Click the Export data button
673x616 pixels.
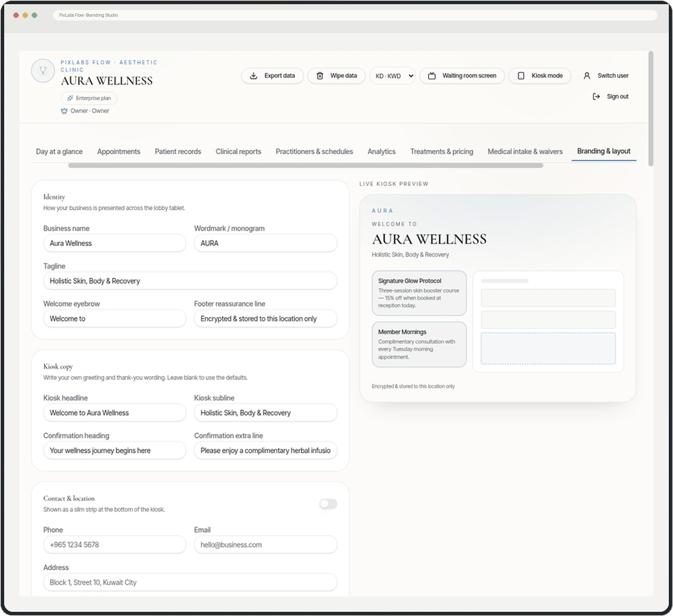click(272, 76)
